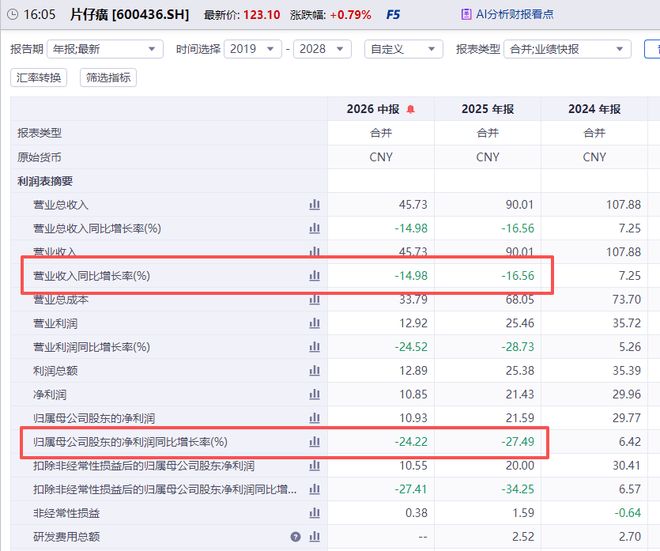Viewport: 660px width, 551px height.
Task: Click 营业总收入 value 45.73
Action: tap(413, 205)
